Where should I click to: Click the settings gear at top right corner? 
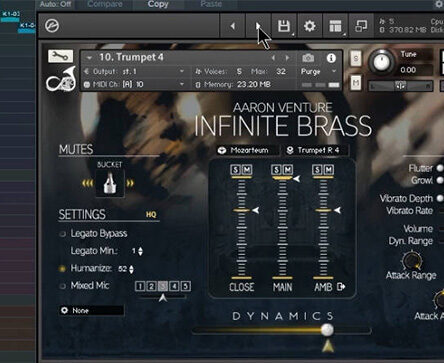pyautogui.click(x=439, y=4)
